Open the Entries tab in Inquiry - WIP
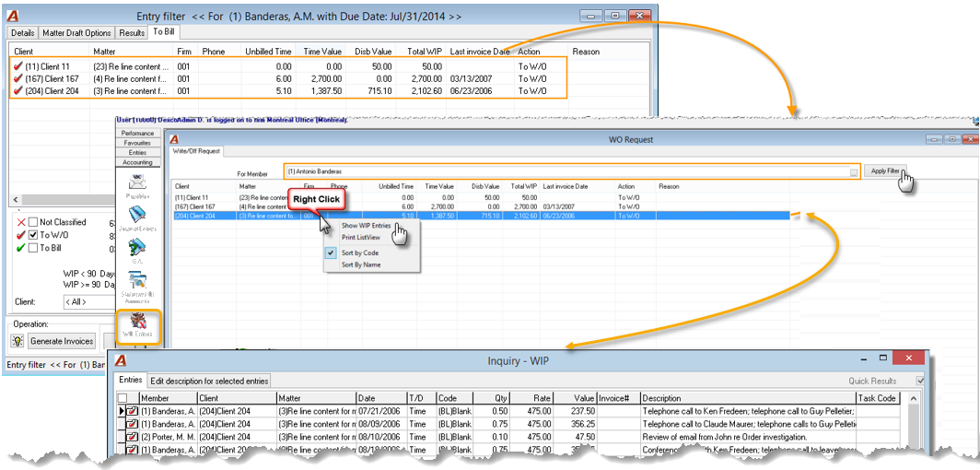Image resolution: width=980 pixels, height=470 pixels. point(130,380)
